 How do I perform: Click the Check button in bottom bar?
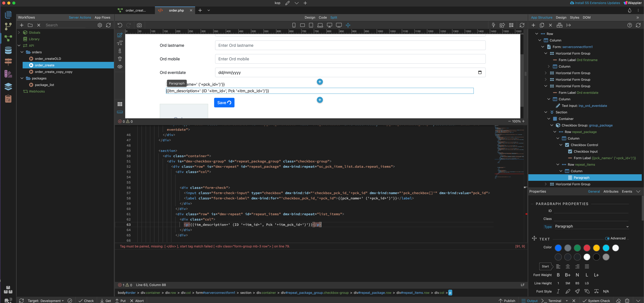point(86,301)
